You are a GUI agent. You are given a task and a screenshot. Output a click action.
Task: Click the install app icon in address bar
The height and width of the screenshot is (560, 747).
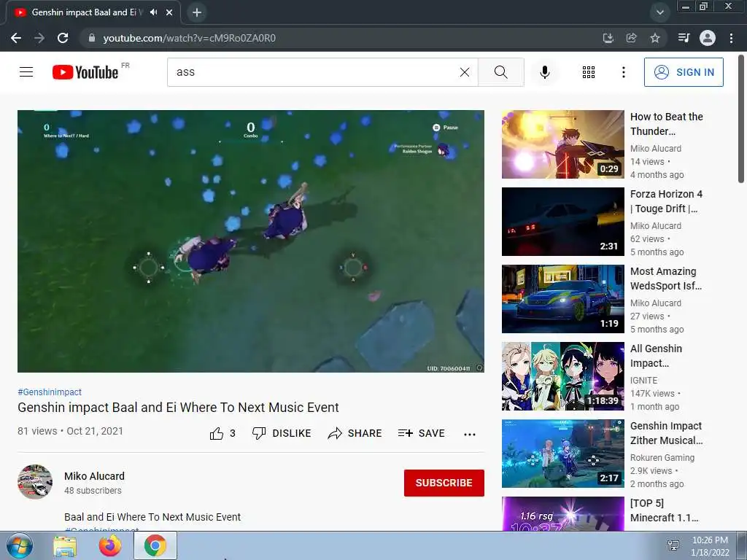point(608,38)
